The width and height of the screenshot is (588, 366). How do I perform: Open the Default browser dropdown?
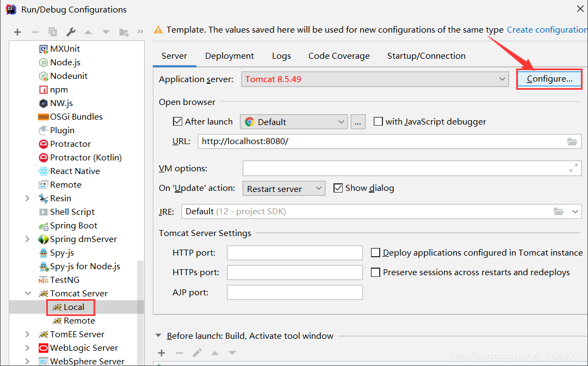[x=294, y=122]
